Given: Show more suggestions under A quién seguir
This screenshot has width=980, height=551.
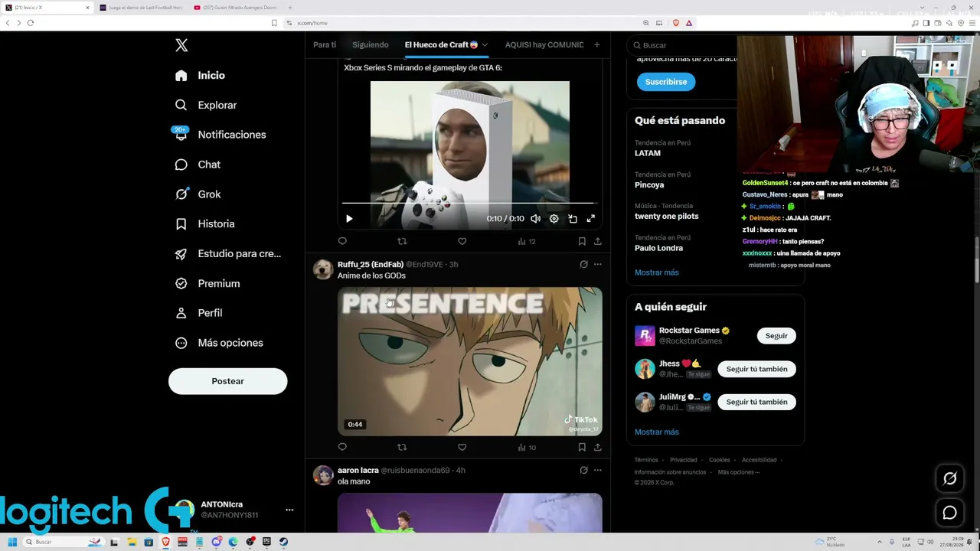Looking at the screenshot, I should (656, 432).
